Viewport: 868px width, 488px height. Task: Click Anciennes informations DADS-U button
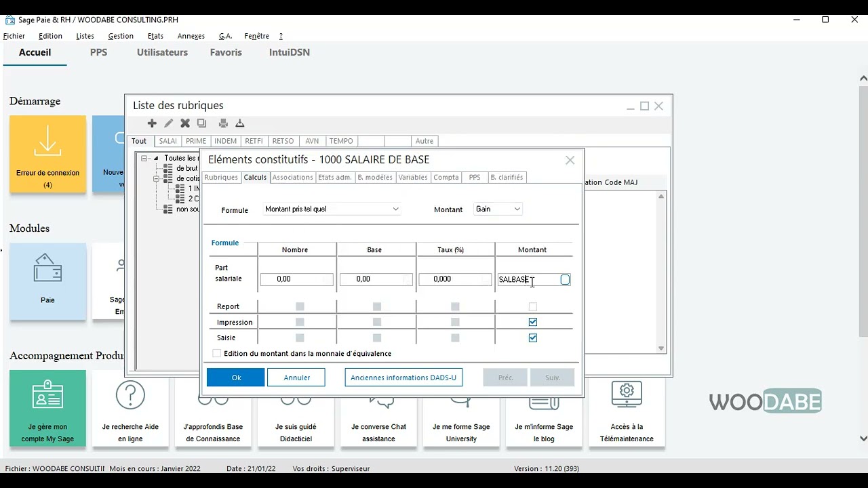coord(403,378)
